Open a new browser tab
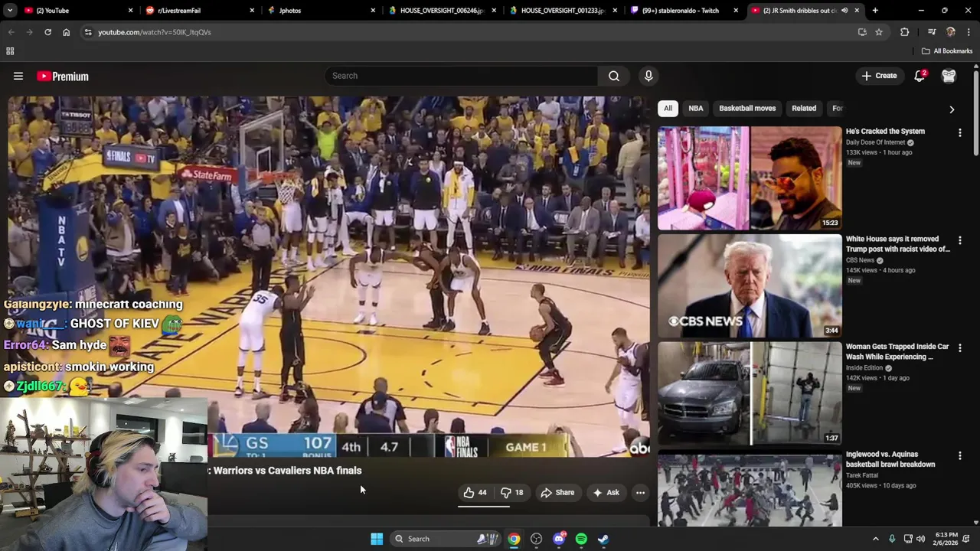 (x=875, y=11)
